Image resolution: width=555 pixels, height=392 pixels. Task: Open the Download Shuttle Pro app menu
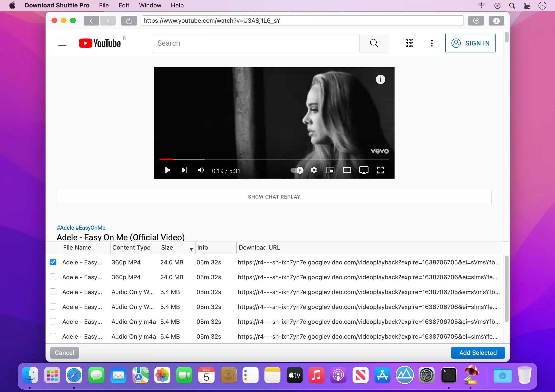(x=57, y=5)
